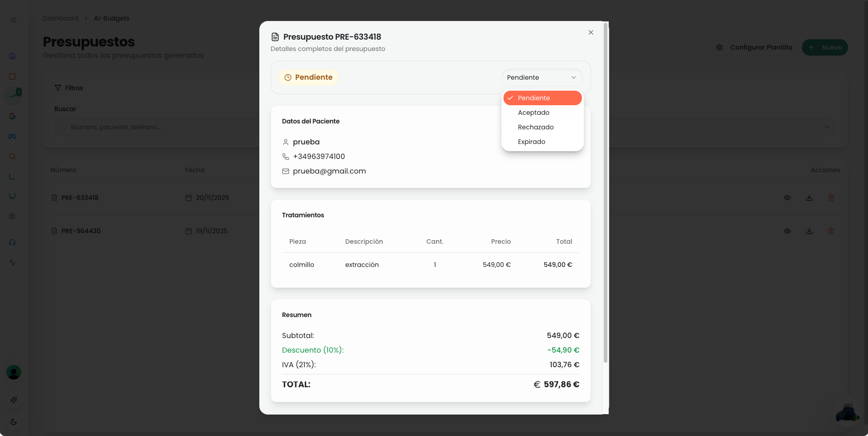Open the Pendiente status dropdown

pos(542,77)
